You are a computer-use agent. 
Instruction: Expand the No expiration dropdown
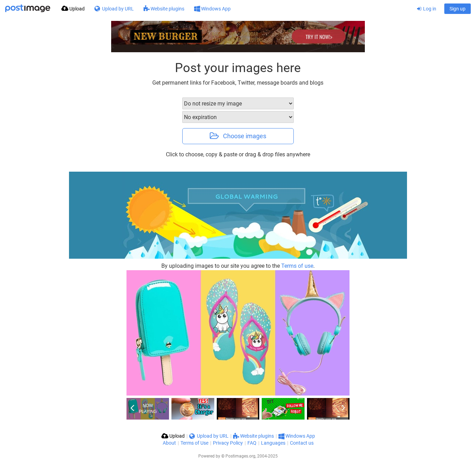[x=238, y=117]
